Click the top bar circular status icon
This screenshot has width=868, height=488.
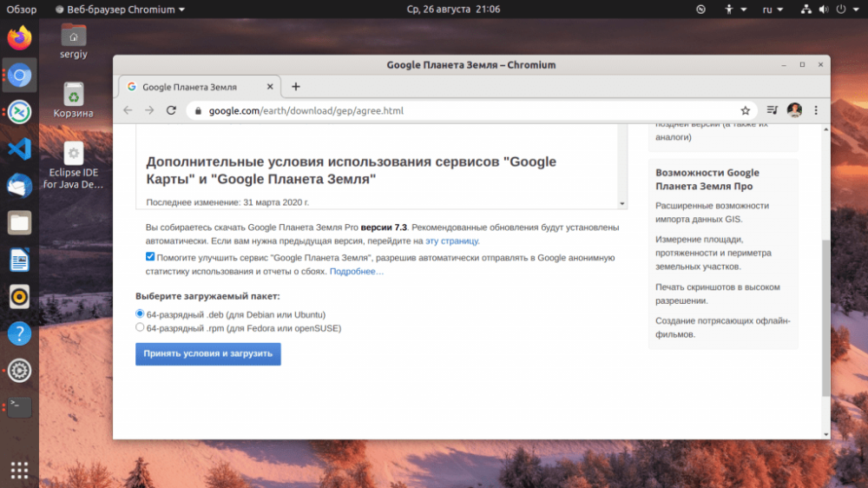point(700,10)
